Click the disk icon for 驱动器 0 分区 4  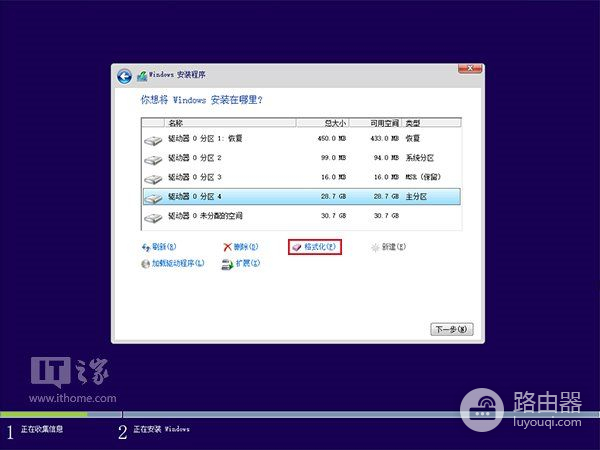(153, 198)
